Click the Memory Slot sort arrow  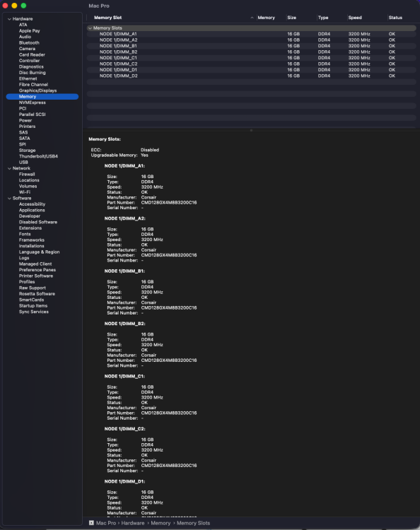pos(252,18)
